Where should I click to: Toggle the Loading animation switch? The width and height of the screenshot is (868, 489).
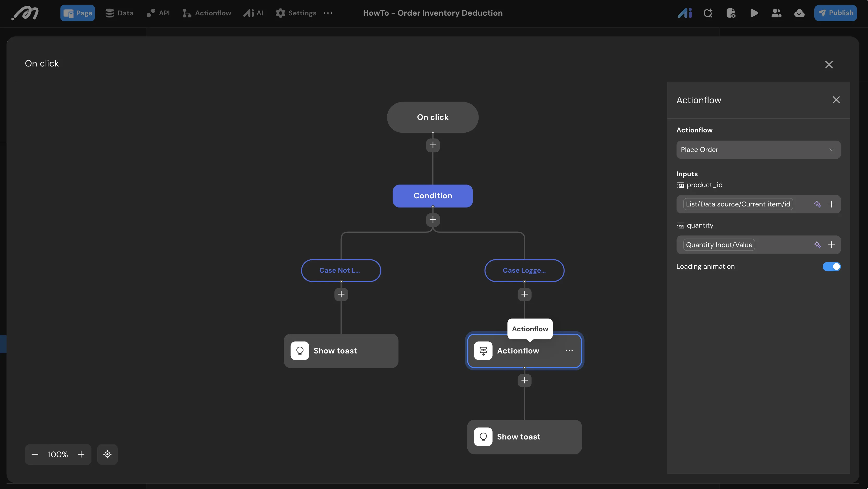pyautogui.click(x=832, y=266)
